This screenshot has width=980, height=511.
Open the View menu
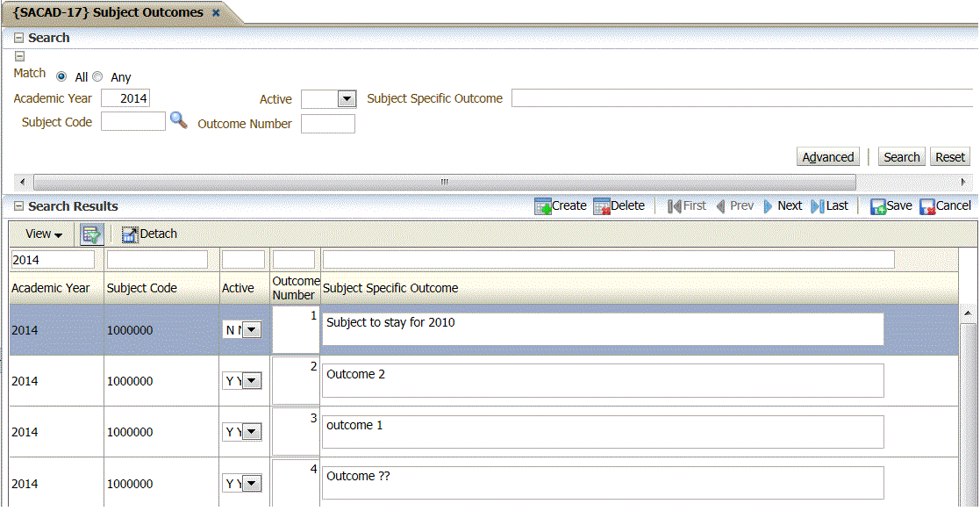pos(39,234)
